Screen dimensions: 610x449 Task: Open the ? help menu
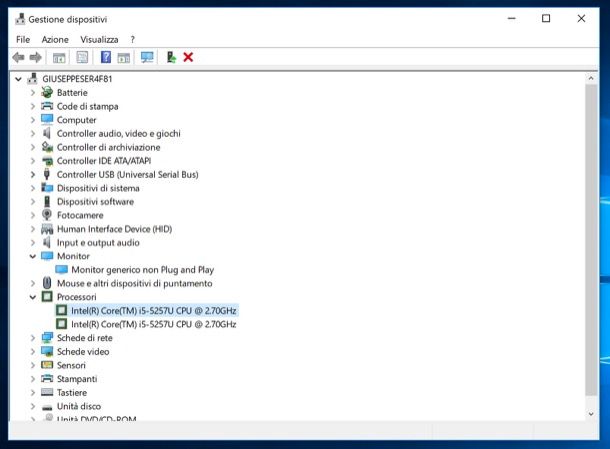tap(133, 40)
